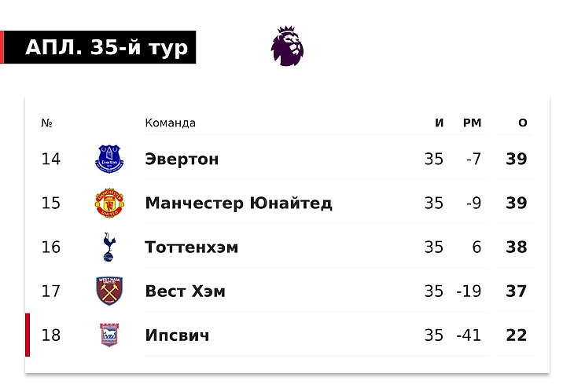
Task: Click the Manchester United club crest
Action: coord(109,203)
